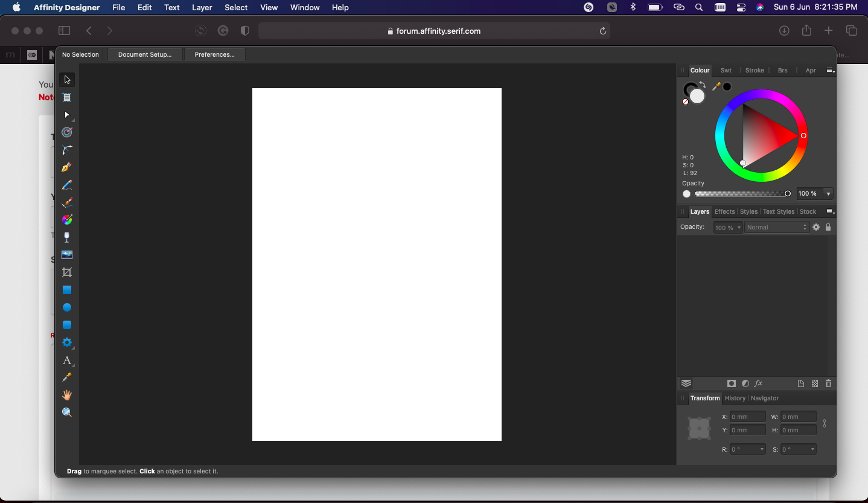This screenshot has height=503, width=868.
Task: Click the Document Setup button
Action: tap(145, 54)
